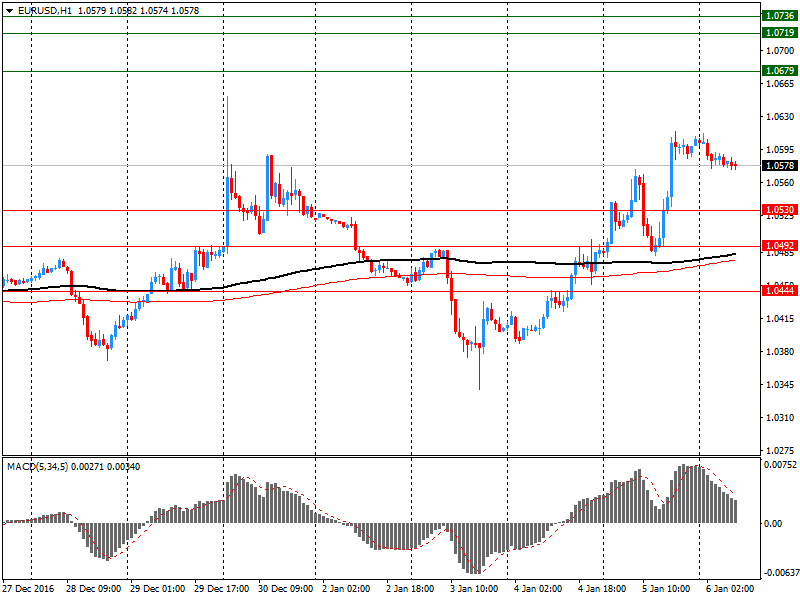The image size is (800, 600).
Task: Select the 30 Dec 09:00 time label
Action: coord(286,589)
